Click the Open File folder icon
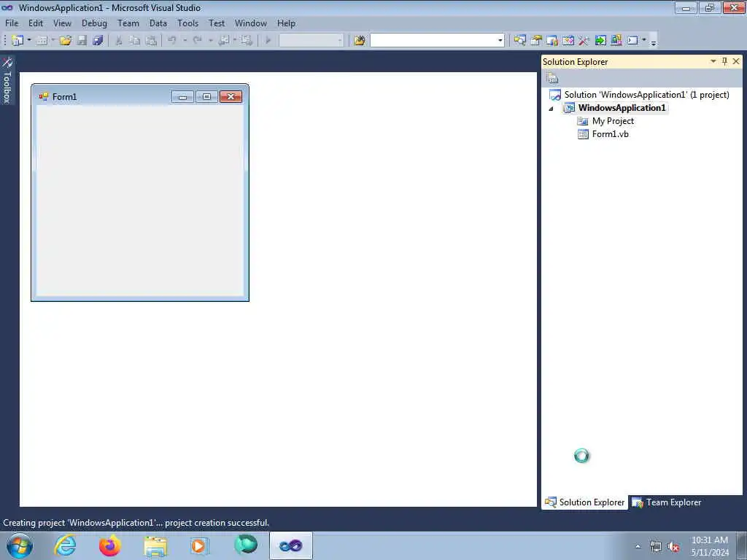747x560 pixels. pyautogui.click(x=65, y=41)
